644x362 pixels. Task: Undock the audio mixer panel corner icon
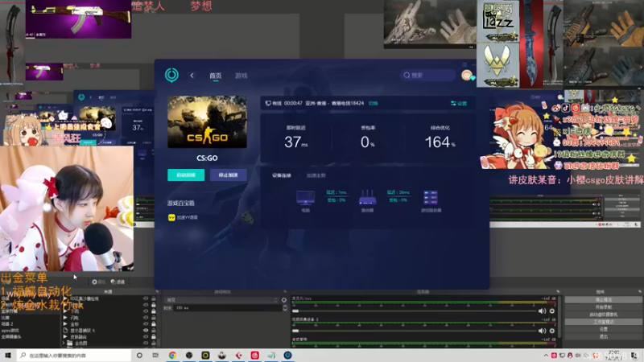(558, 292)
